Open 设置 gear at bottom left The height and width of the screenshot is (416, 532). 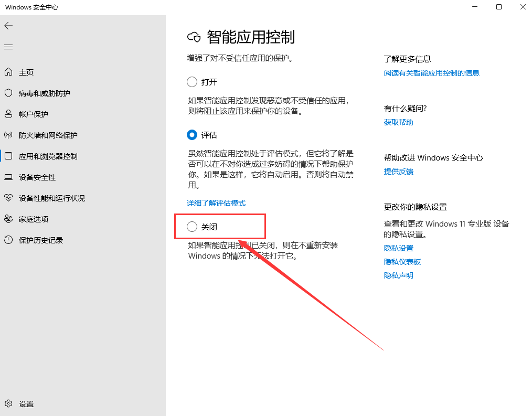pos(8,404)
